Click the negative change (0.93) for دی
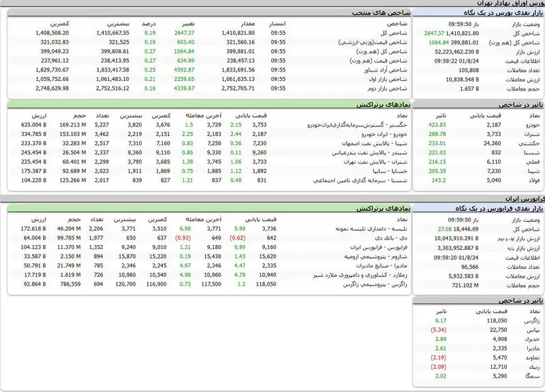This screenshot has width=545, height=392. click(183, 238)
